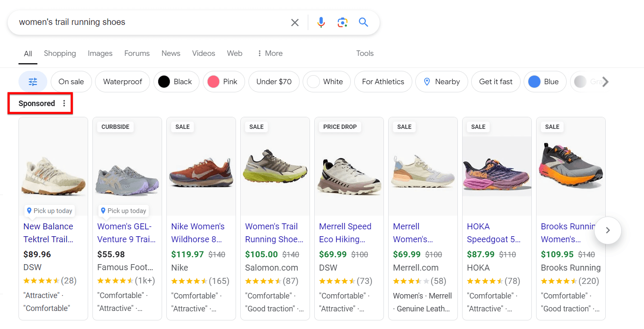Click the $109.95 sale price
The height and width of the screenshot is (329, 644).
[x=557, y=254]
